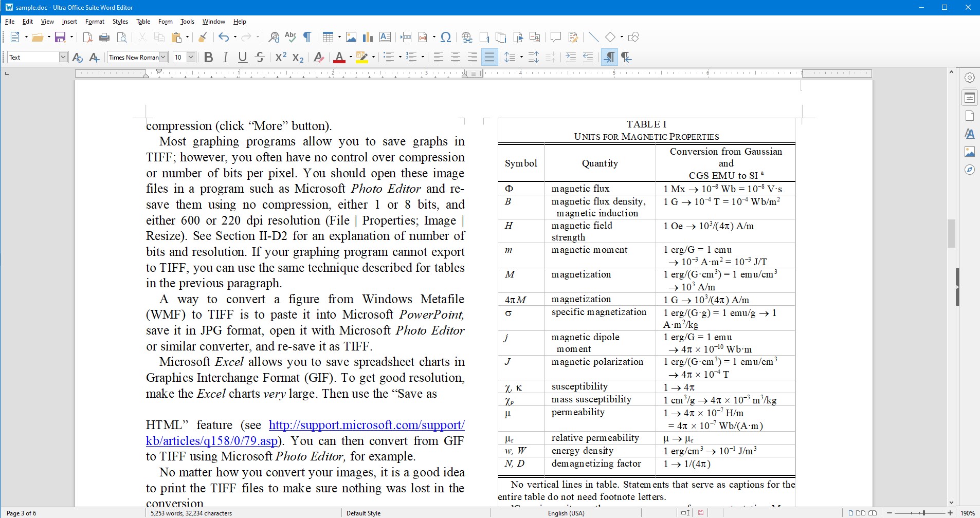Increase the paragraph indent

[571, 57]
